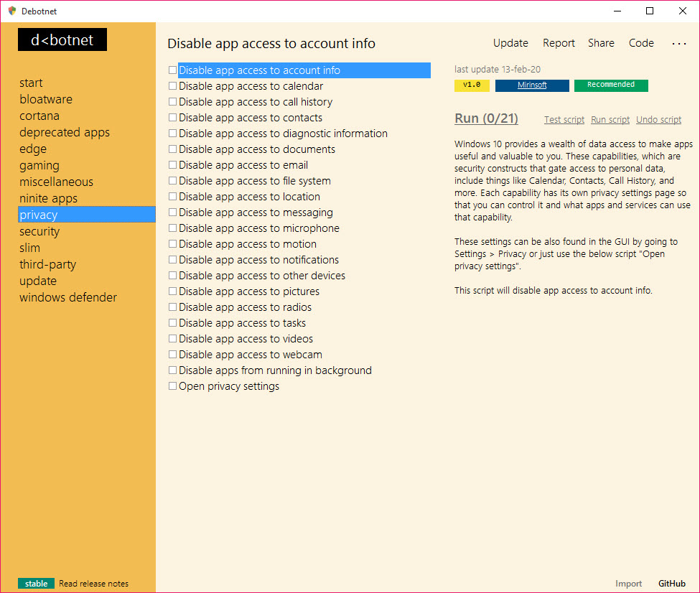
Task: Click the Undo script link
Action: (658, 120)
